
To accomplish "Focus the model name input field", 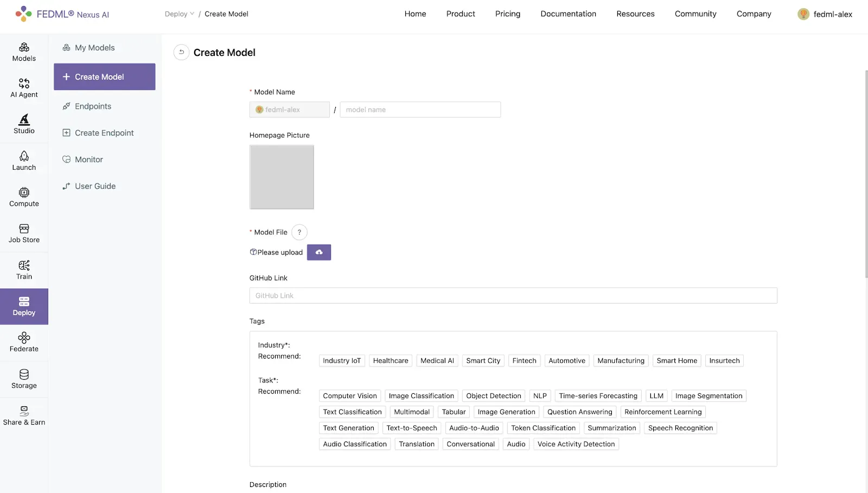I will coord(420,110).
